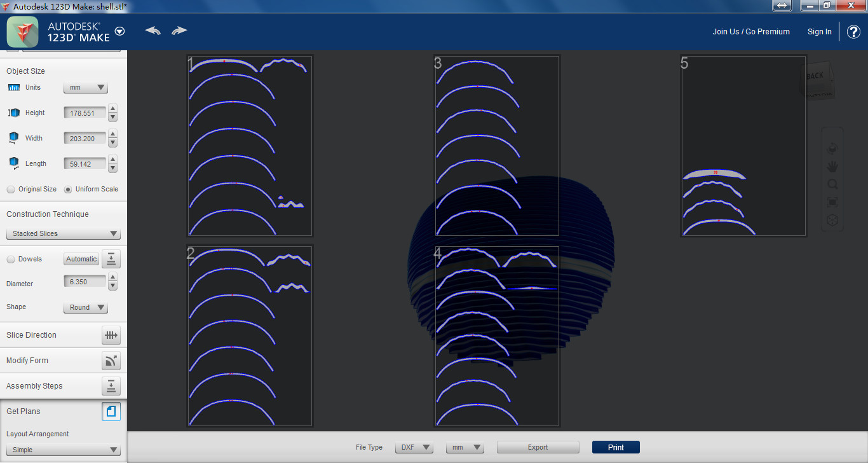Select the Pan hand tool
Viewport: 868px width, 463px height.
(832, 167)
